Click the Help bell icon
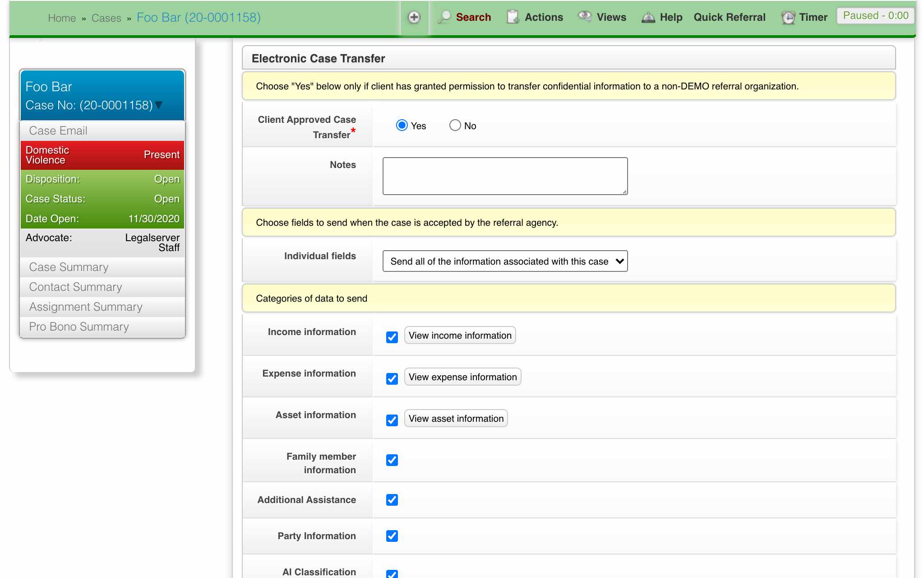Viewport: 924px width, 578px height. (x=648, y=17)
